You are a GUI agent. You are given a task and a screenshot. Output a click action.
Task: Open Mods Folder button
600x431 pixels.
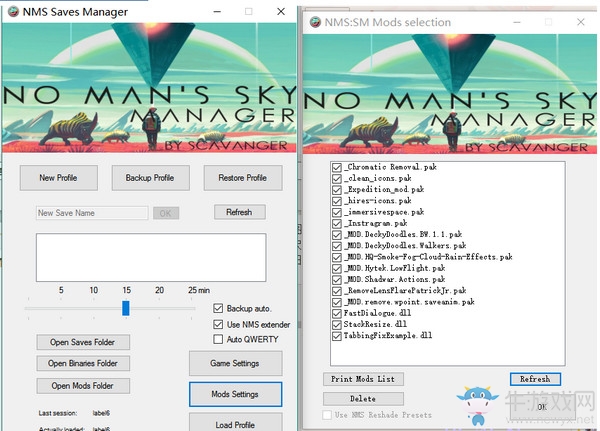click(83, 386)
